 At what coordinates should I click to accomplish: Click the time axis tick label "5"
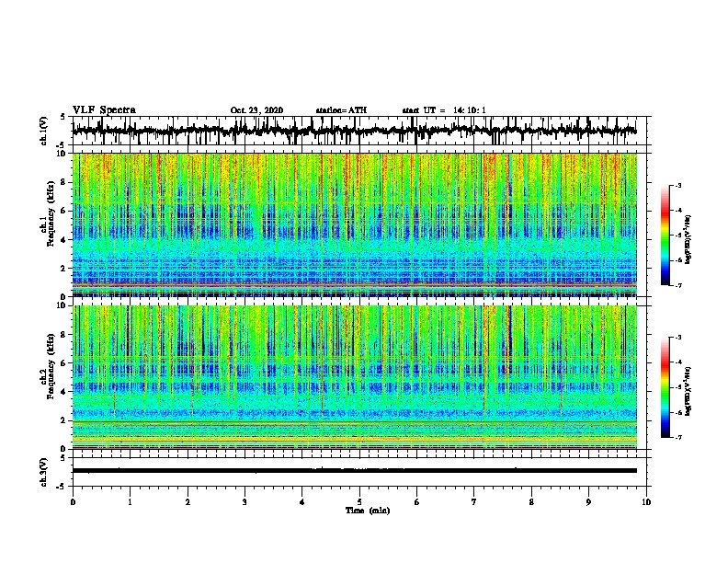coord(359,502)
